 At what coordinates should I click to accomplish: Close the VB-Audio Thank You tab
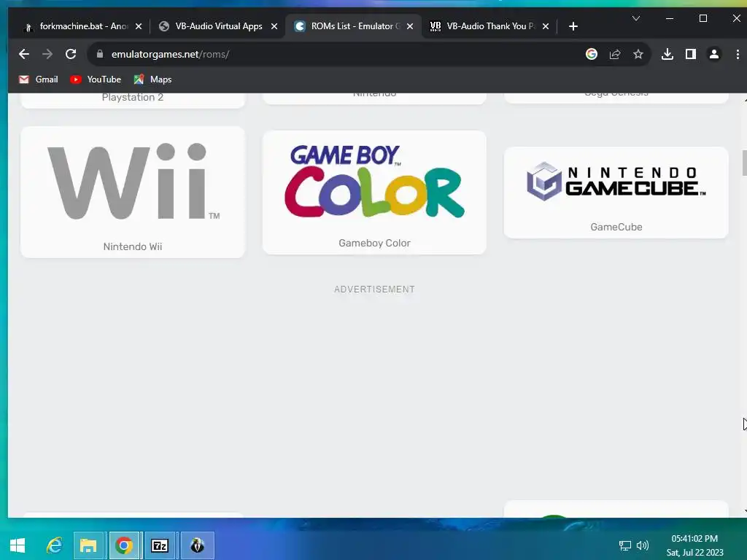click(x=546, y=26)
